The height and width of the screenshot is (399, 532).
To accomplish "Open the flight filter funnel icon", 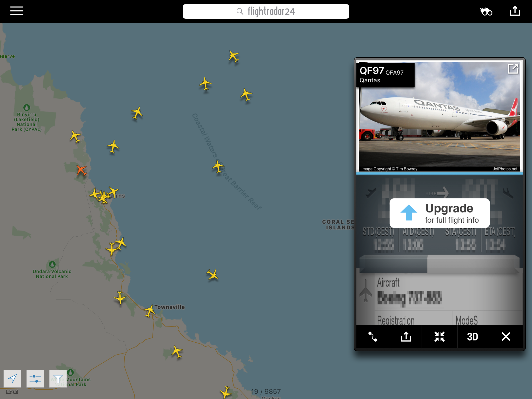I will pos(58,378).
